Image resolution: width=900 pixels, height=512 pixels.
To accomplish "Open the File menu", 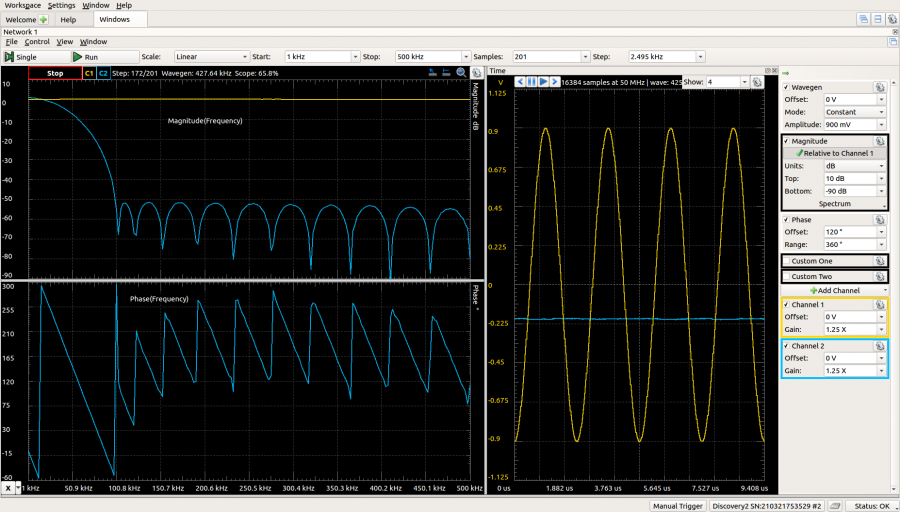I will pyautogui.click(x=11, y=42).
